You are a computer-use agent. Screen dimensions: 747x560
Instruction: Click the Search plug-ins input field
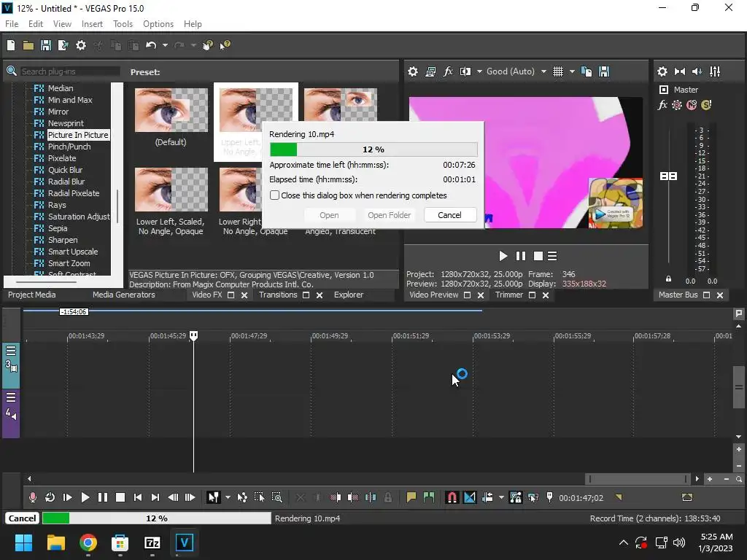coord(69,71)
